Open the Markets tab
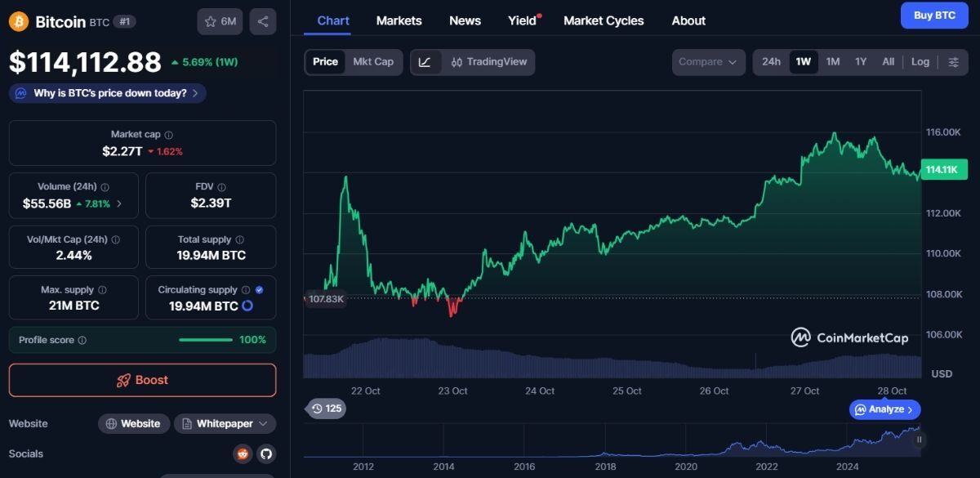The width and height of the screenshot is (980, 478). point(399,20)
